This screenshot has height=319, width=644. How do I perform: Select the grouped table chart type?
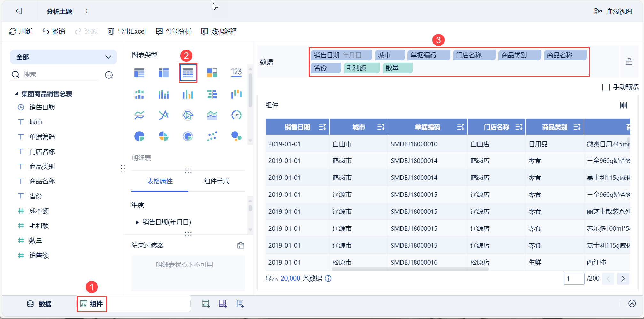point(139,73)
